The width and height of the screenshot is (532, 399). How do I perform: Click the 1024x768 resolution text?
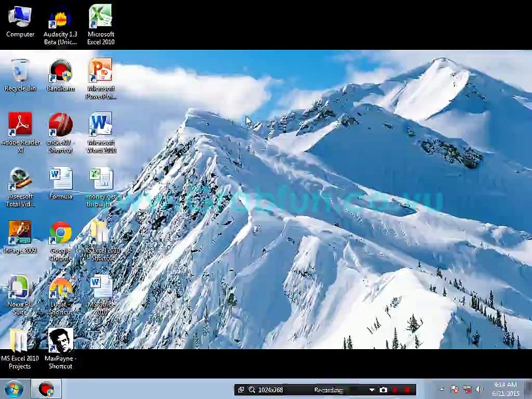(x=270, y=390)
